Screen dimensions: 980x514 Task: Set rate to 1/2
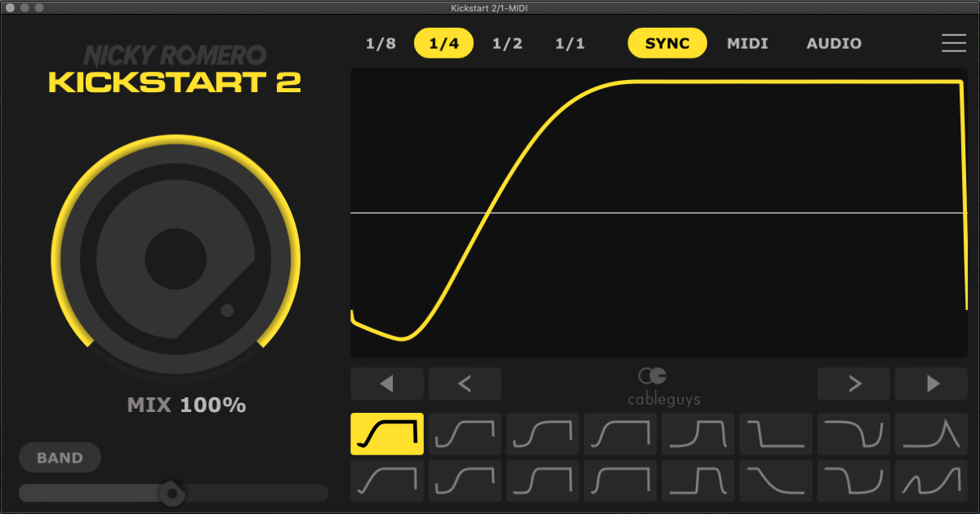[x=507, y=43]
